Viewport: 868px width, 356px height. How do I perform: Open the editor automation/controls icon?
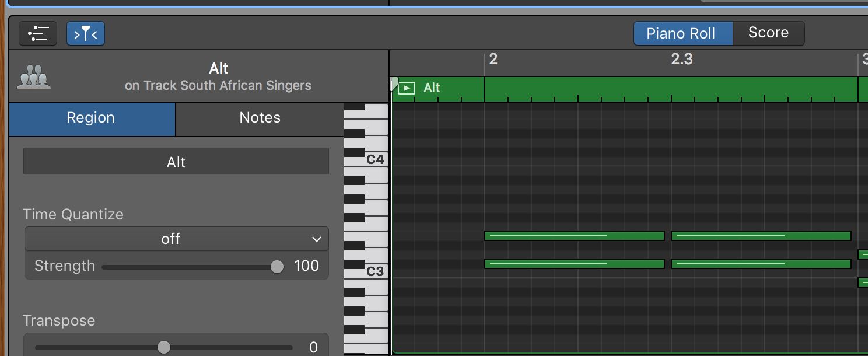pos(38,34)
